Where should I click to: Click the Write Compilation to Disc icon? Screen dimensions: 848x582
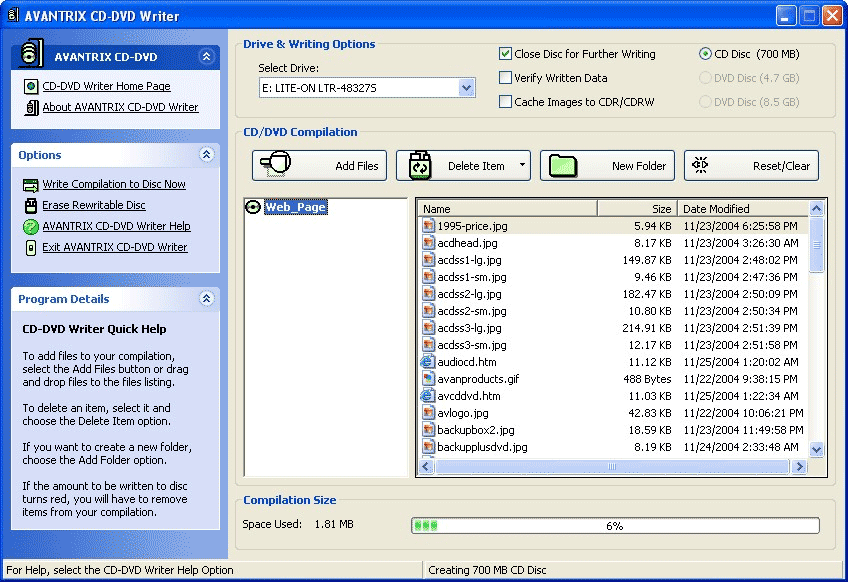31,185
